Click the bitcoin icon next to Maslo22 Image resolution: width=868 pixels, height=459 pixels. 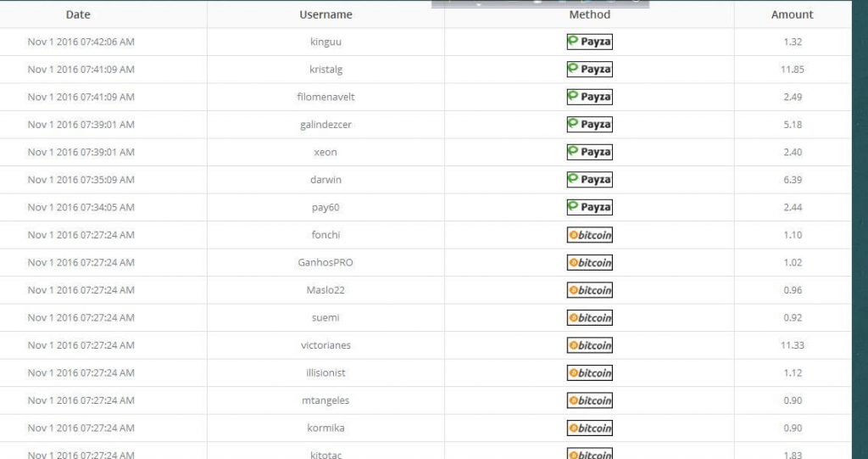pos(589,290)
